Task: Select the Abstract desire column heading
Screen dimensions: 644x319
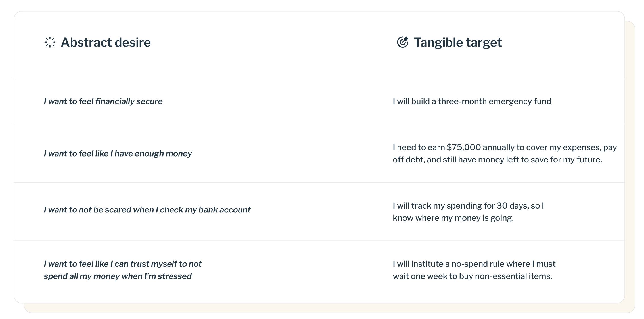Action: [106, 43]
